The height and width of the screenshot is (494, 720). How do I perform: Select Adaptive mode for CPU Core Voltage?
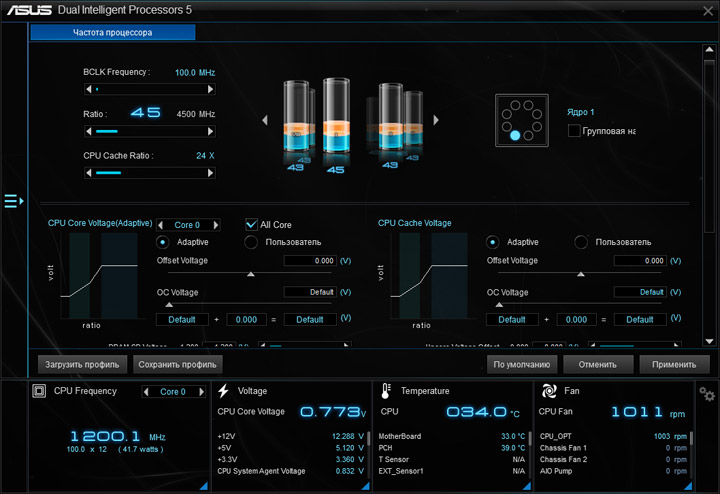coord(163,242)
